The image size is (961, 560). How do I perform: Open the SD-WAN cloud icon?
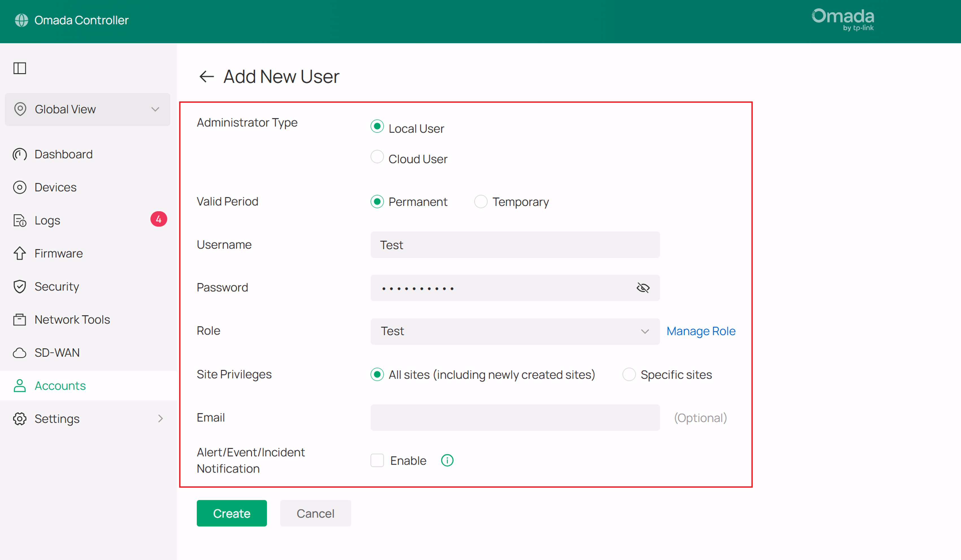tap(20, 353)
